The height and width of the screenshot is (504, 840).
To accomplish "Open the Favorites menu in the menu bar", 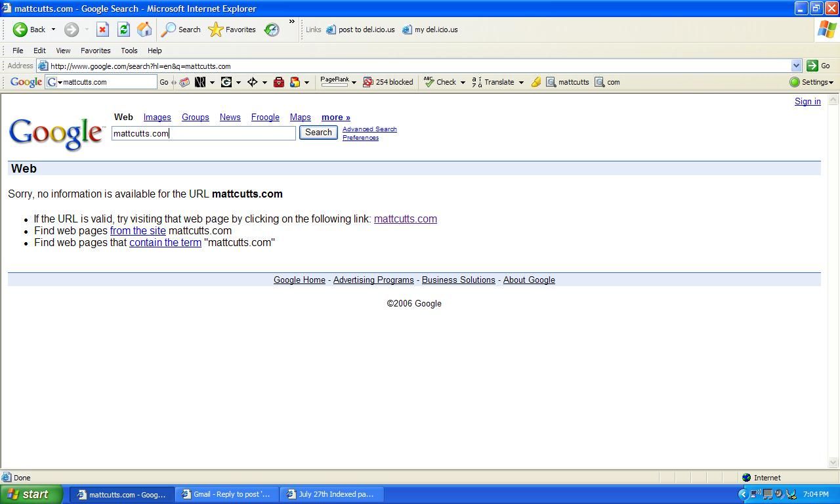I will pos(95,51).
